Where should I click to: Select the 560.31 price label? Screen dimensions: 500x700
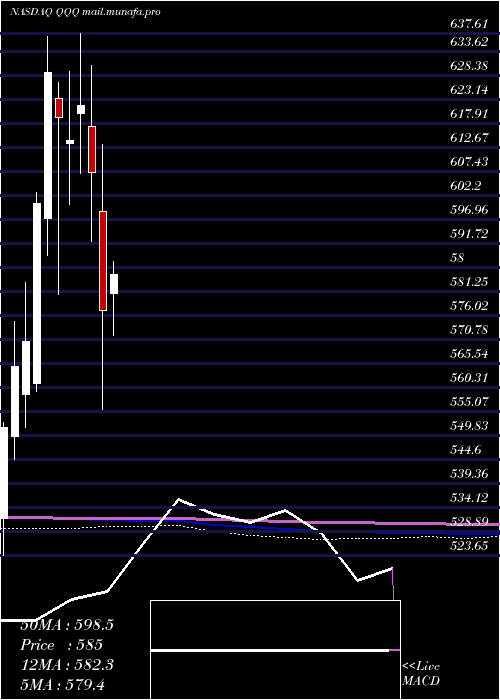pos(469,378)
